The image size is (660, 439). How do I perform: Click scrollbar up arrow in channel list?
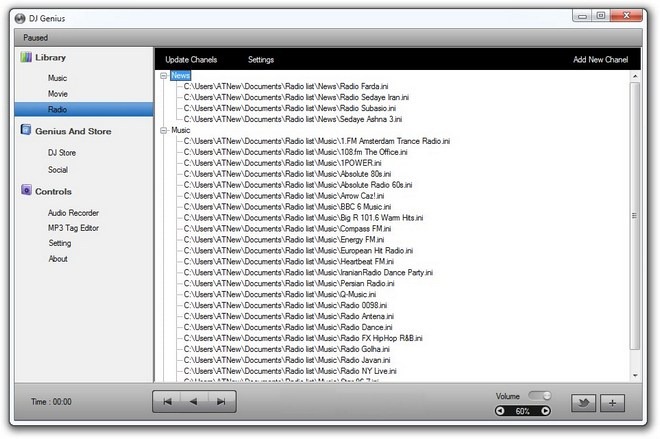635,76
